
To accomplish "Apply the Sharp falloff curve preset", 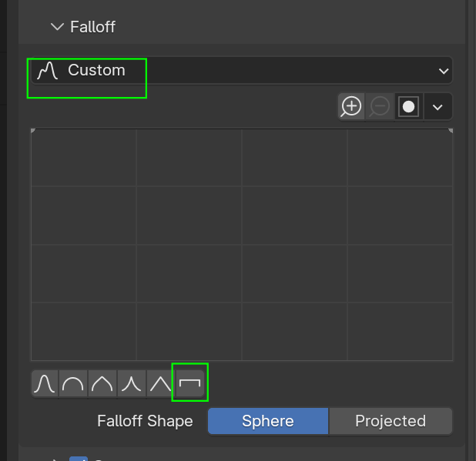I will [x=131, y=383].
